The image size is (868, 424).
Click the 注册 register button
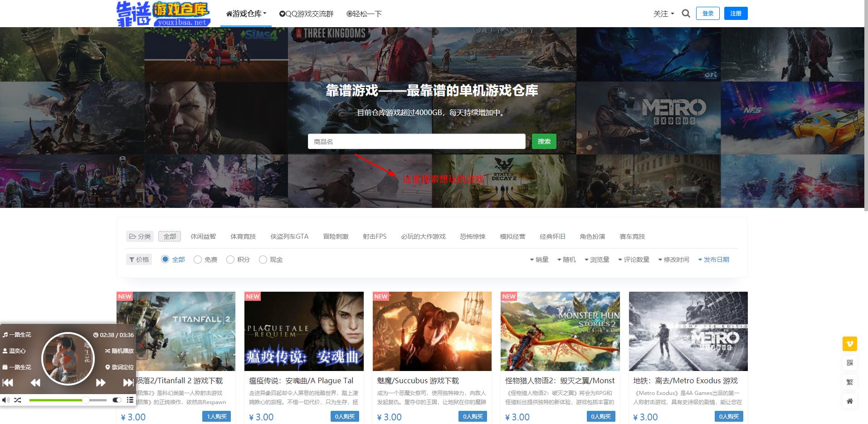tap(736, 14)
